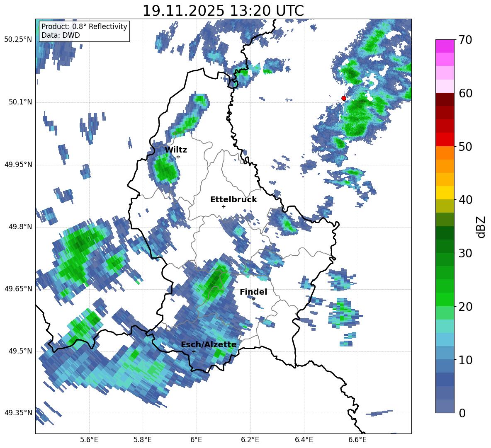
Task: Click the 50 label on the colorbar
Action: pos(465,147)
